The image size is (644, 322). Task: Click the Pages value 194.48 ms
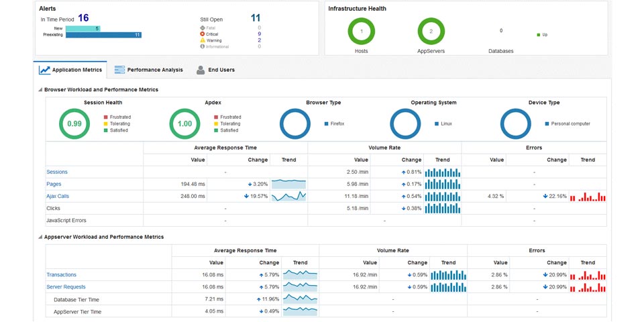click(x=193, y=184)
